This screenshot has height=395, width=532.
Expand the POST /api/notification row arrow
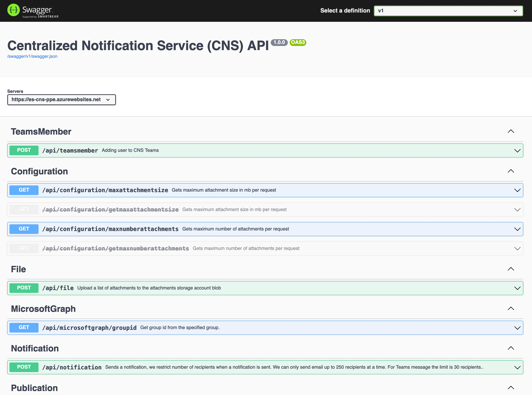pos(517,368)
